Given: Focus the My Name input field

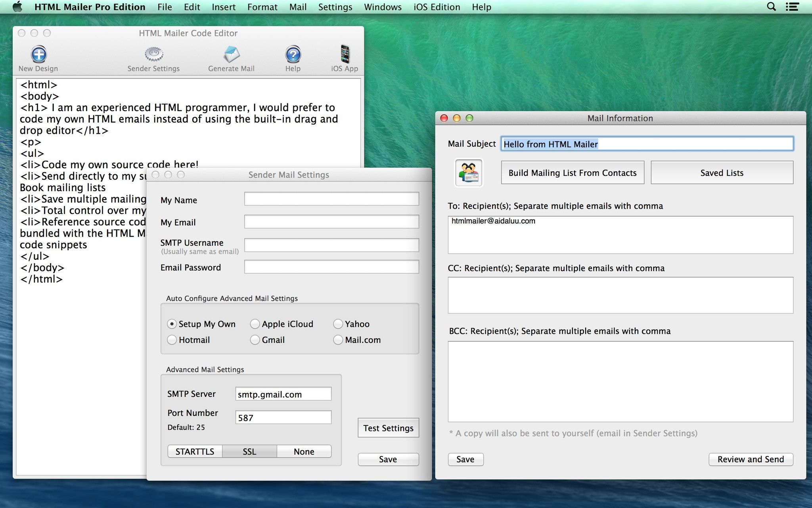Looking at the screenshot, I should point(331,199).
